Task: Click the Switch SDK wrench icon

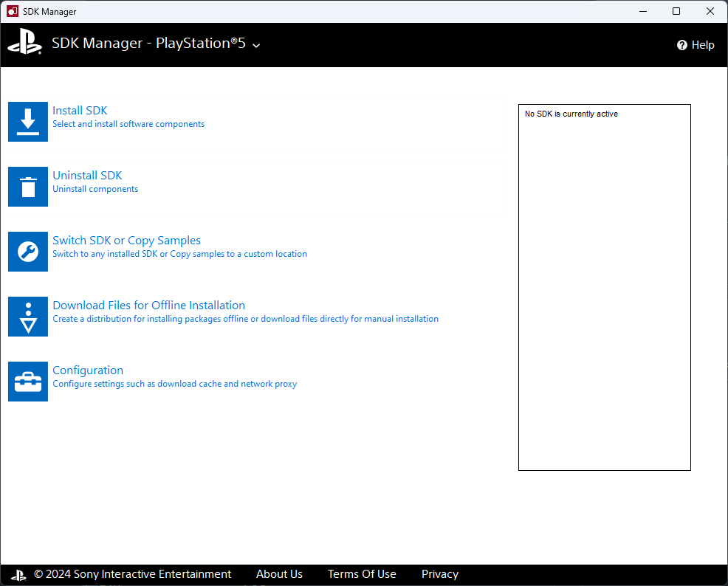Action: point(28,252)
